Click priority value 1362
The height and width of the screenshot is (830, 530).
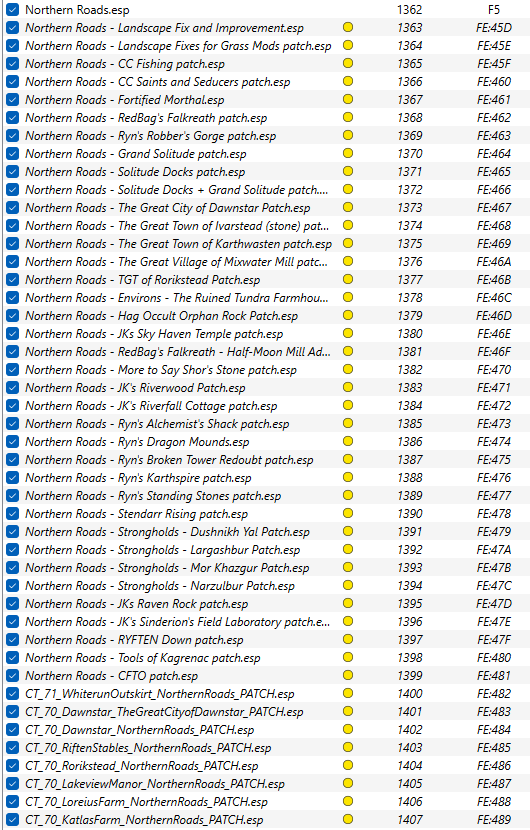(410, 10)
